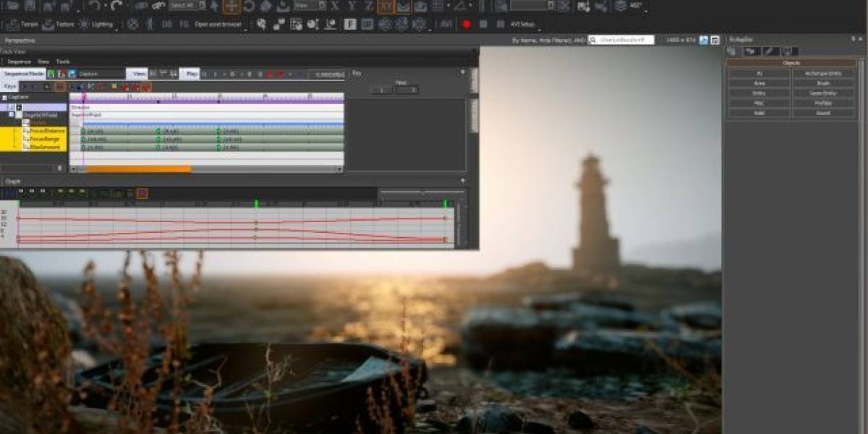Image resolution: width=868 pixels, height=434 pixels.
Task: Click the Redo arrow in top toolbar
Action: tap(116, 6)
